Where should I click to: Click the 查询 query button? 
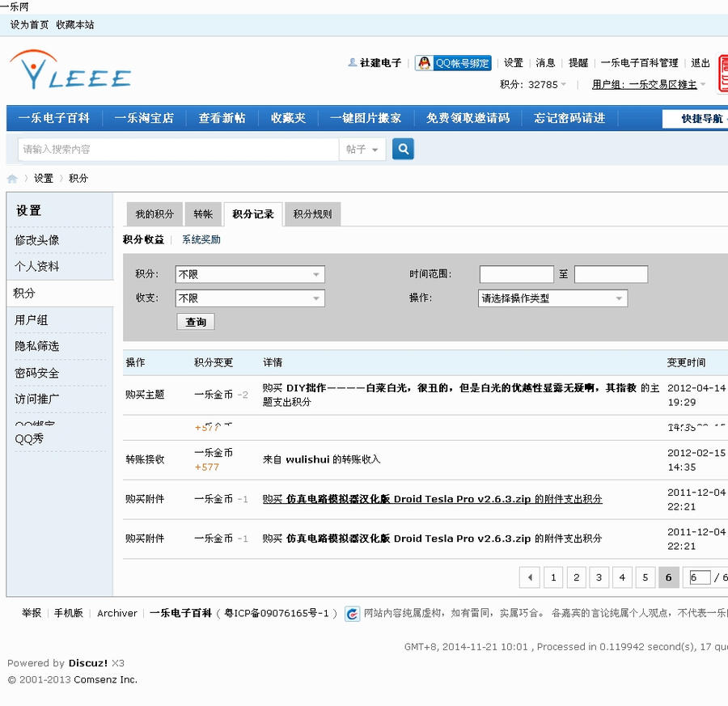point(194,322)
